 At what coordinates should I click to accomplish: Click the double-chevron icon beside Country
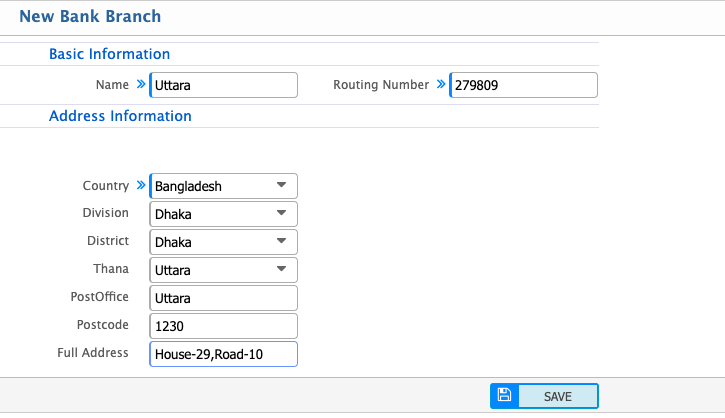click(140, 186)
